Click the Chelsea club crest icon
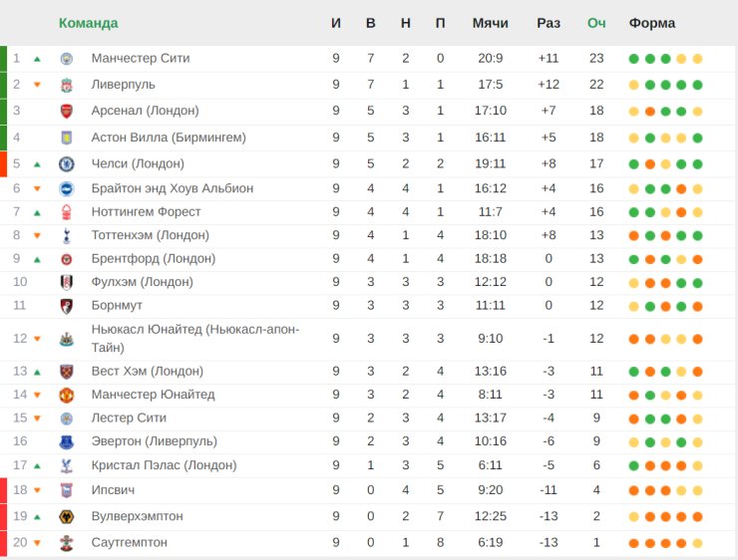This screenshot has width=738, height=560. coord(67,163)
